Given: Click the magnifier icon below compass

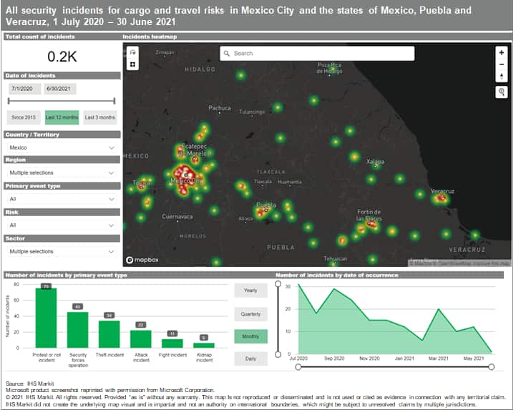Looking at the screenshot, I should 502,92.
